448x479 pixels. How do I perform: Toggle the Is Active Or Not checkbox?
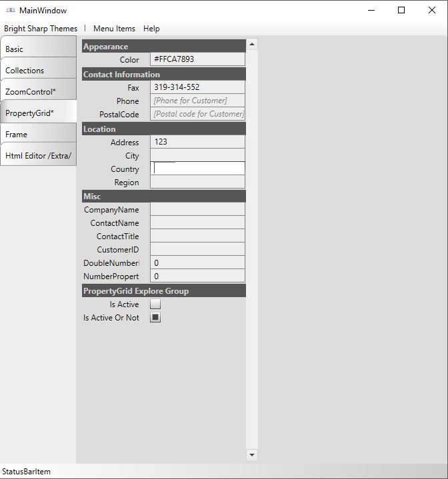tap(155, 318)
